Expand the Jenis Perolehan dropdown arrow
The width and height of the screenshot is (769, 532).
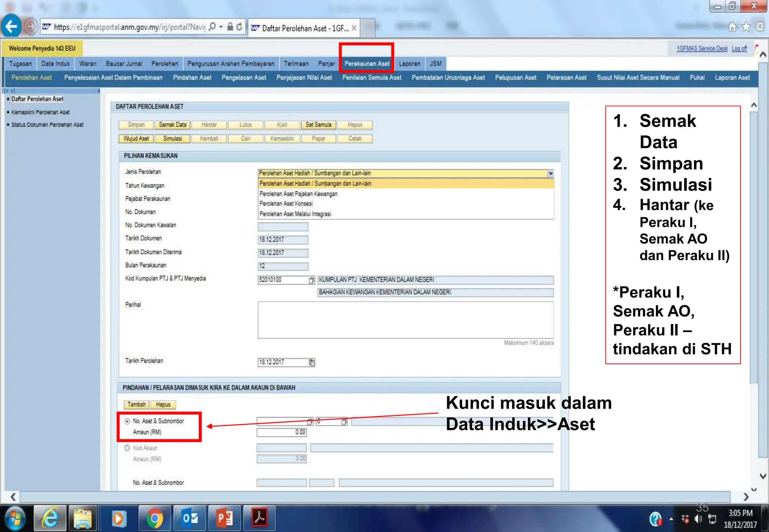coord(550,173)
